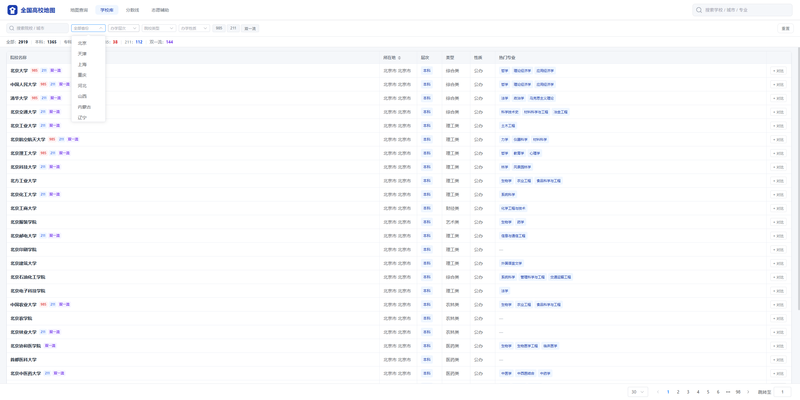The height and width of the screenshot is (400, 800).
Task: Switch to the 志愿辅助 tab
Action: pyautogui.click(x=160, y=10)
